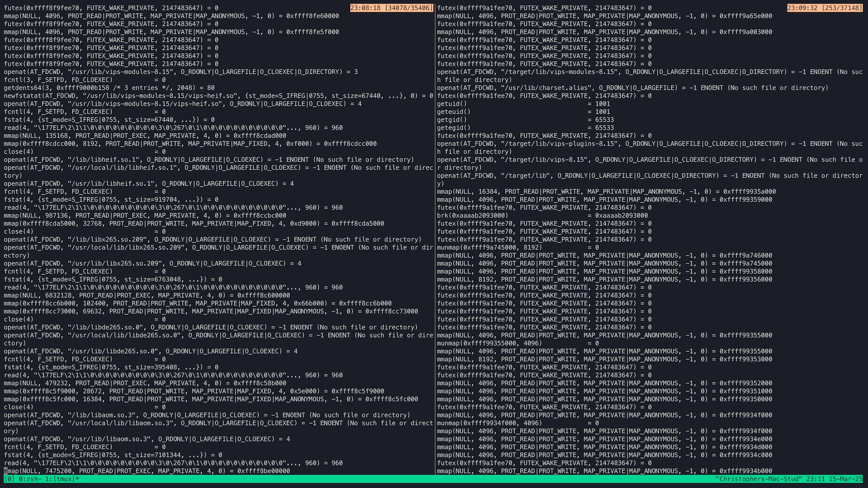Select the 1:[tmux]* window in status bar
The width and height of the screenshot is (868, 488).
[x=62, y=479]
